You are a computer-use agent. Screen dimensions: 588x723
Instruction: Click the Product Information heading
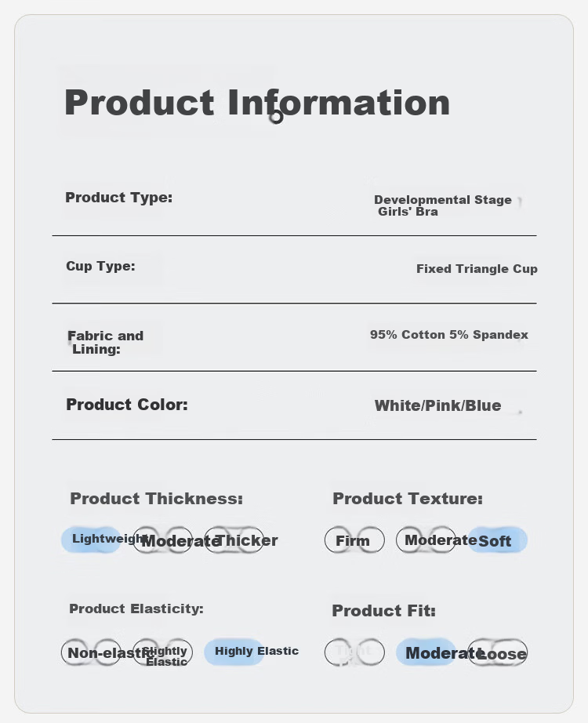point(257,103)
